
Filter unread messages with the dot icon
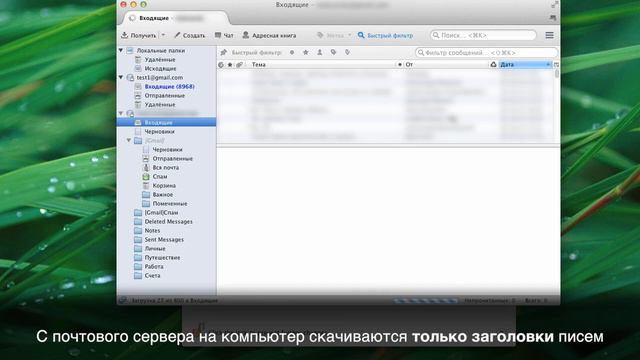(x=292, y=52)
